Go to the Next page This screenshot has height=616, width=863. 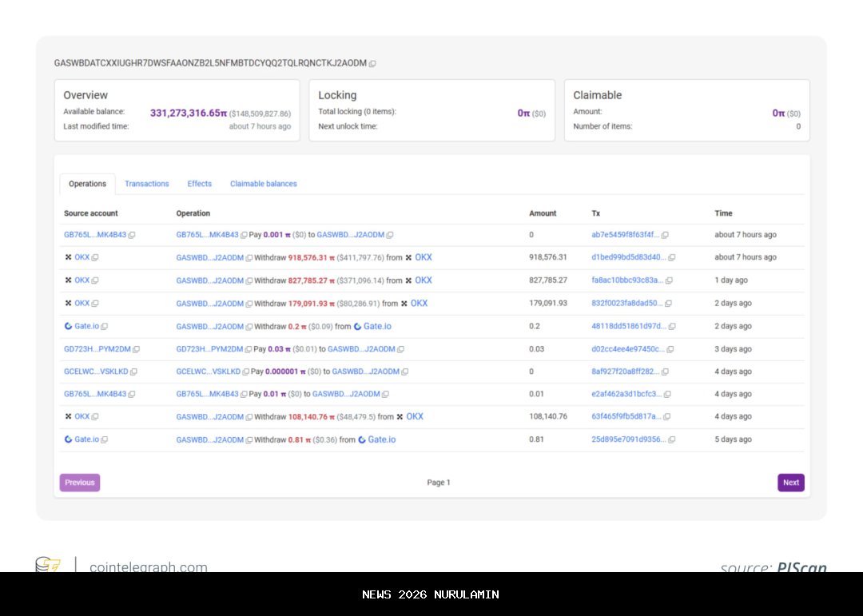790,483
